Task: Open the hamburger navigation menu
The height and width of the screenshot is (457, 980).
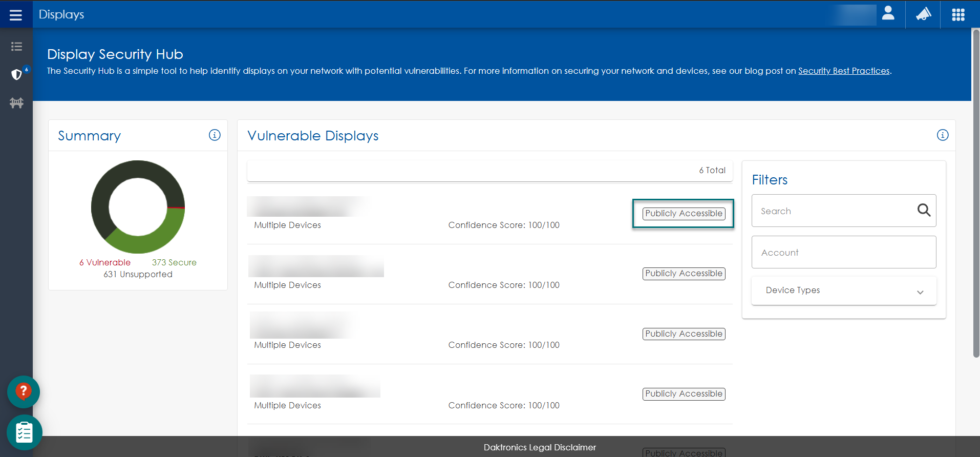Action: 16,15
